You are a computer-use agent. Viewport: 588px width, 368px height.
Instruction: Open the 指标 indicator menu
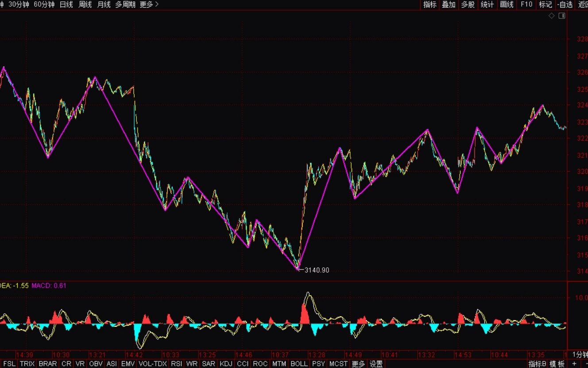[x=429, y=4]
